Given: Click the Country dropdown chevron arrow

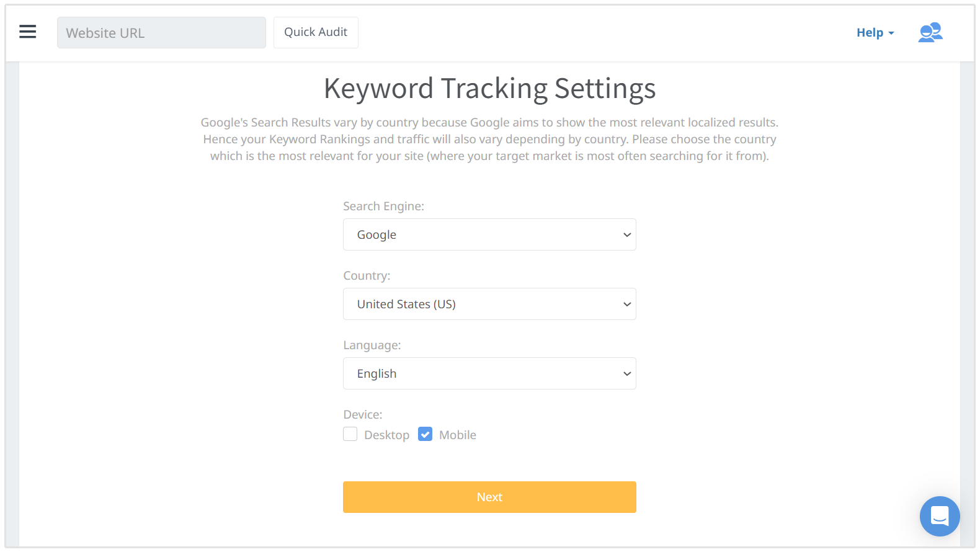Looking at the screenshot, I should click(627, 305).
